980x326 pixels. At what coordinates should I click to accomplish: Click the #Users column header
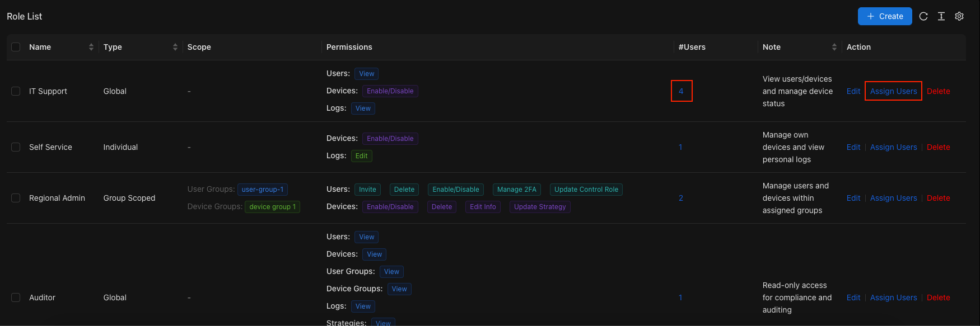692,47
